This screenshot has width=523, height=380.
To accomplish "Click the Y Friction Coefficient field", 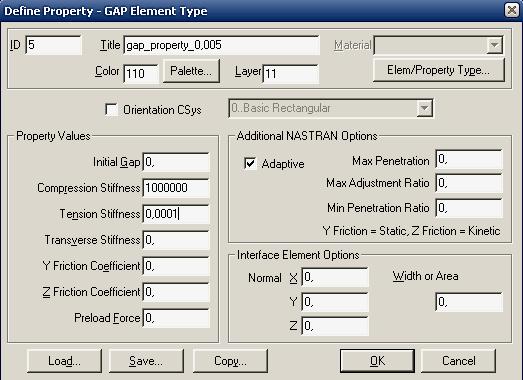I will (176, 266).
